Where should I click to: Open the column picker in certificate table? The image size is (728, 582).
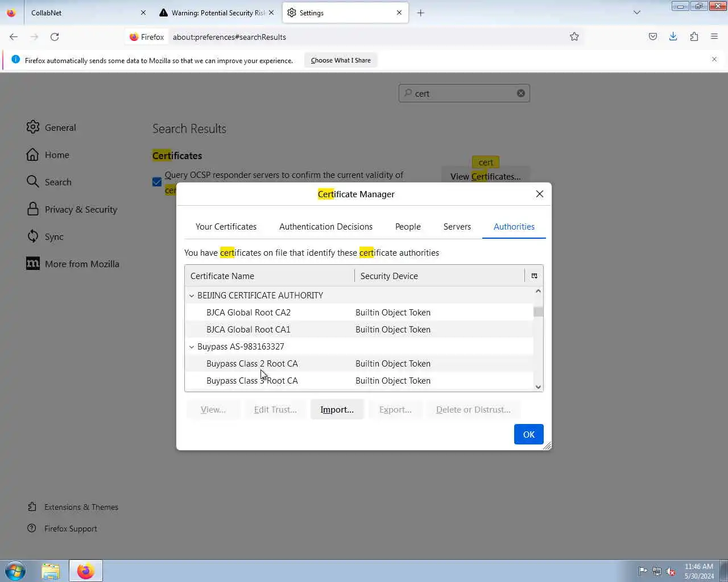click(534, 276)
